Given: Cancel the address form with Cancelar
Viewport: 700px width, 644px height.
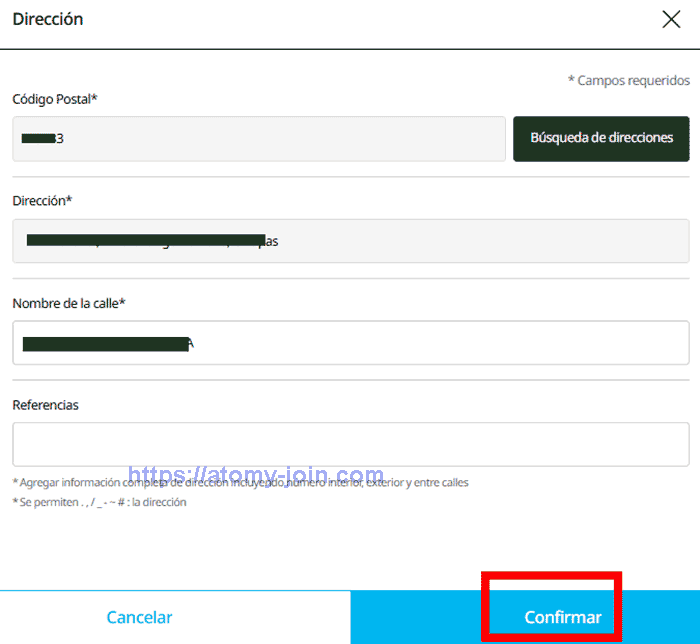Looking at the screenshot, I should [139, 617].
